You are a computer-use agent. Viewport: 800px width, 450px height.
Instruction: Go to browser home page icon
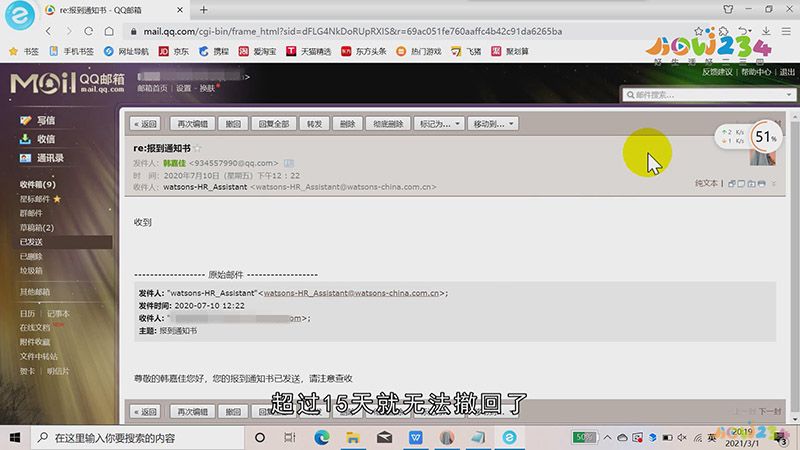coord(109,31)
